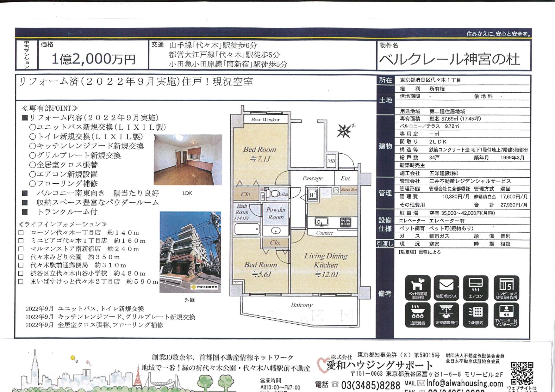This screenshot has width=555, height=392.
Task: Select the 追焚機能 bath reheating icon
Action: pos(418,315)
